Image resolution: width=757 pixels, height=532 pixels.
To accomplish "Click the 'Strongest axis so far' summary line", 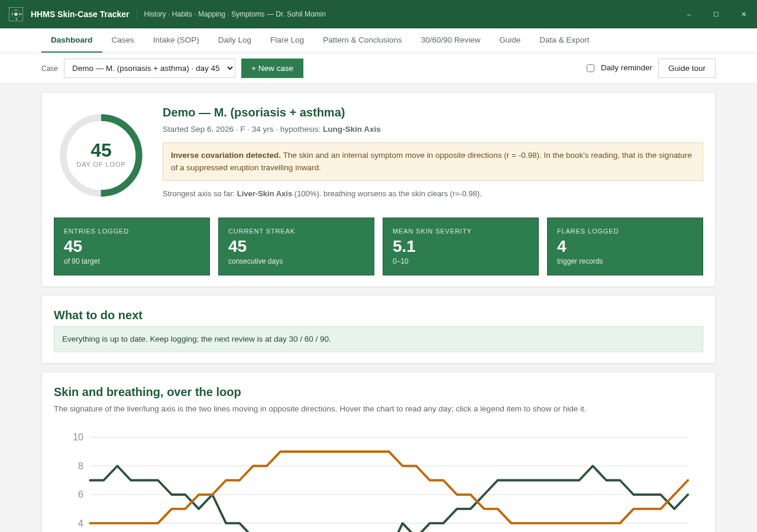I will 322,194.
